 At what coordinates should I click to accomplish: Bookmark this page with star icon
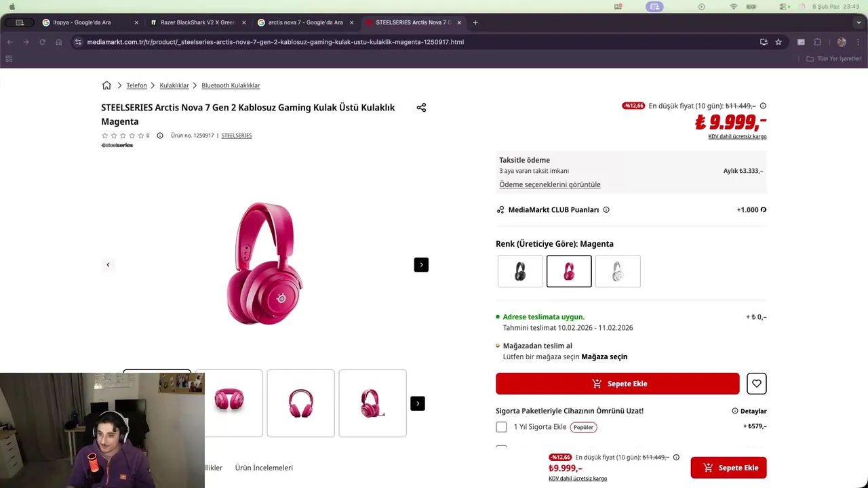(778, 42)
